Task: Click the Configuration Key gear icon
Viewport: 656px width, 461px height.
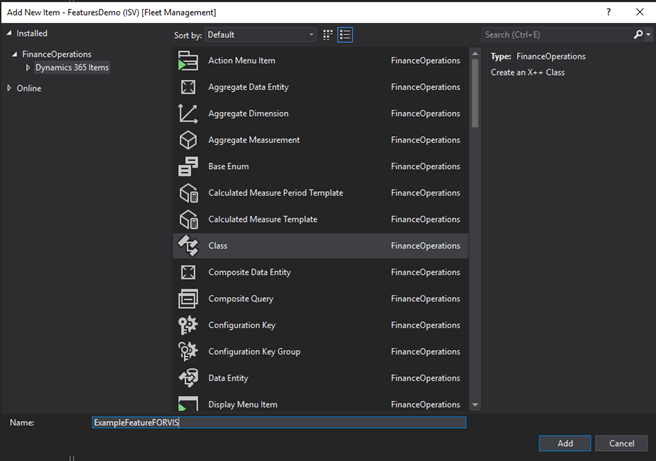Action: pyautogui.click(x=187, y=325)
